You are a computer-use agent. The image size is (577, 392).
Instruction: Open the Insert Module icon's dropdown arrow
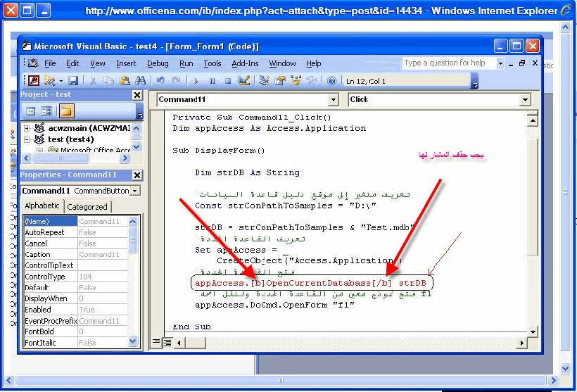(61, 81)
